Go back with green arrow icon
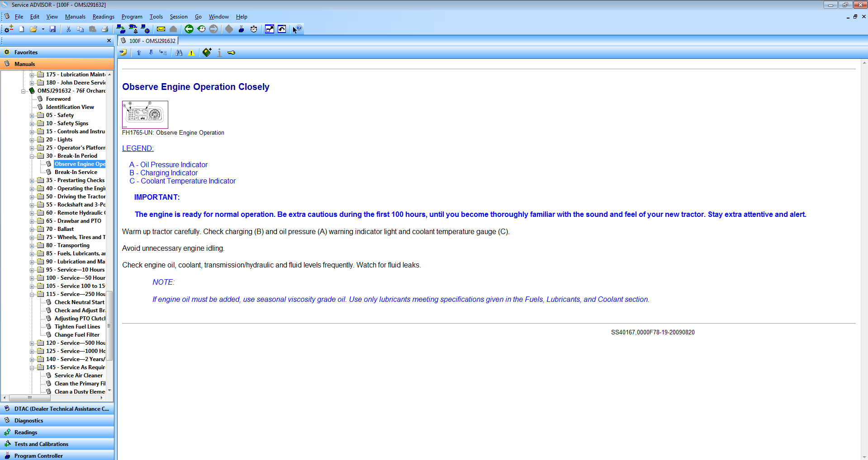The height and width of the screenshot is (460, 868). (x=189, y=29)
